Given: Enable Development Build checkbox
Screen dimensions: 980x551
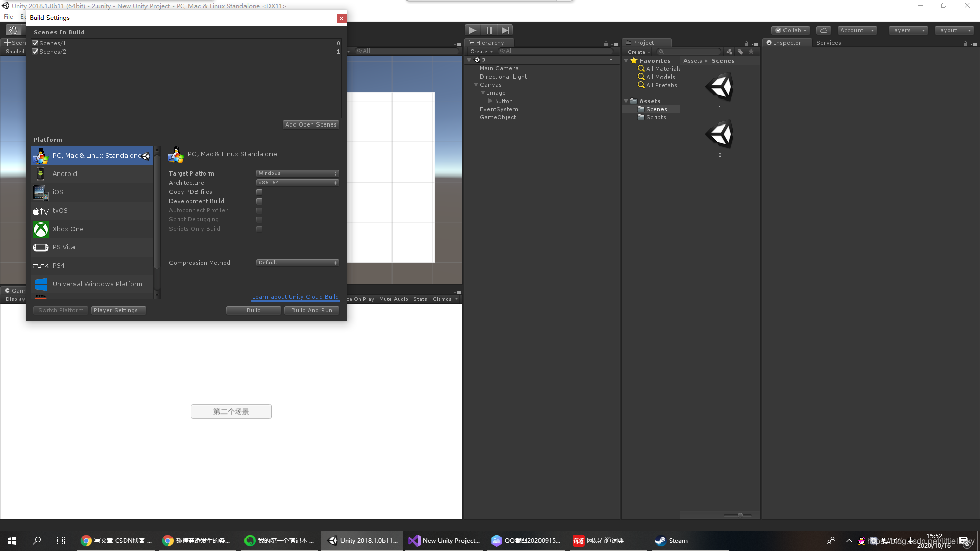Looking at the screenshot, I should [x=259, y=202].
